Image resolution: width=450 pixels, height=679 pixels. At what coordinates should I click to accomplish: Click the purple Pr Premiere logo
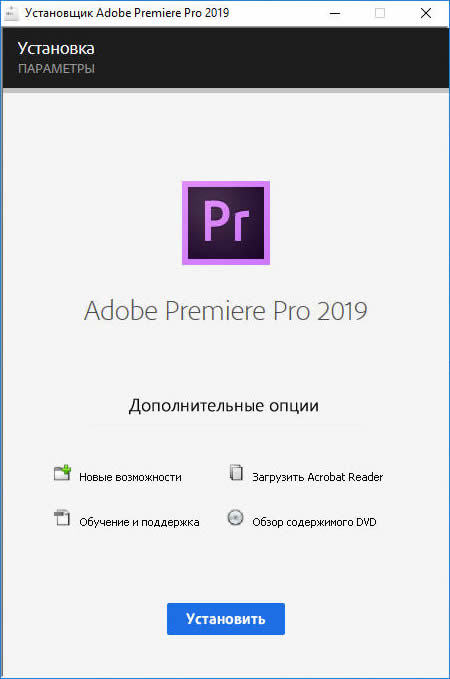(x=226, y=223)
